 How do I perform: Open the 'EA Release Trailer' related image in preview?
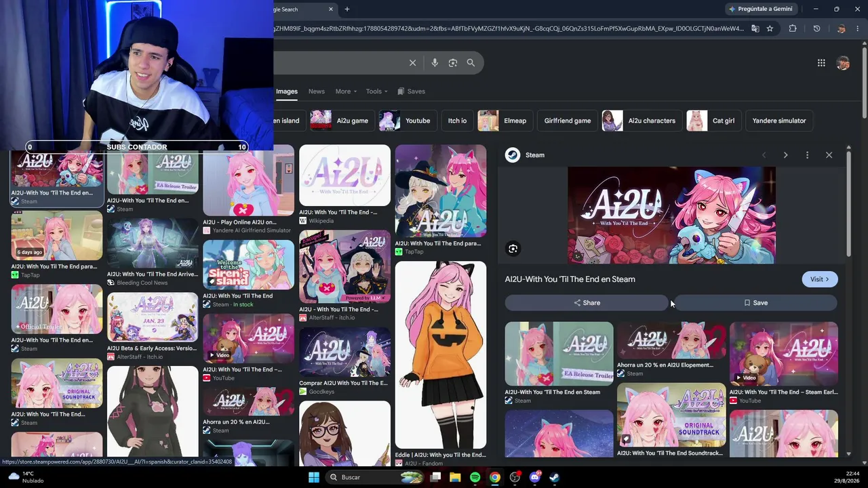(x=559, y=354)
